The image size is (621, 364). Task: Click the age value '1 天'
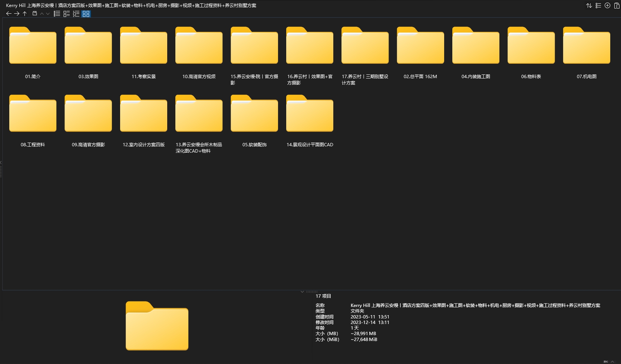(354, 328)
